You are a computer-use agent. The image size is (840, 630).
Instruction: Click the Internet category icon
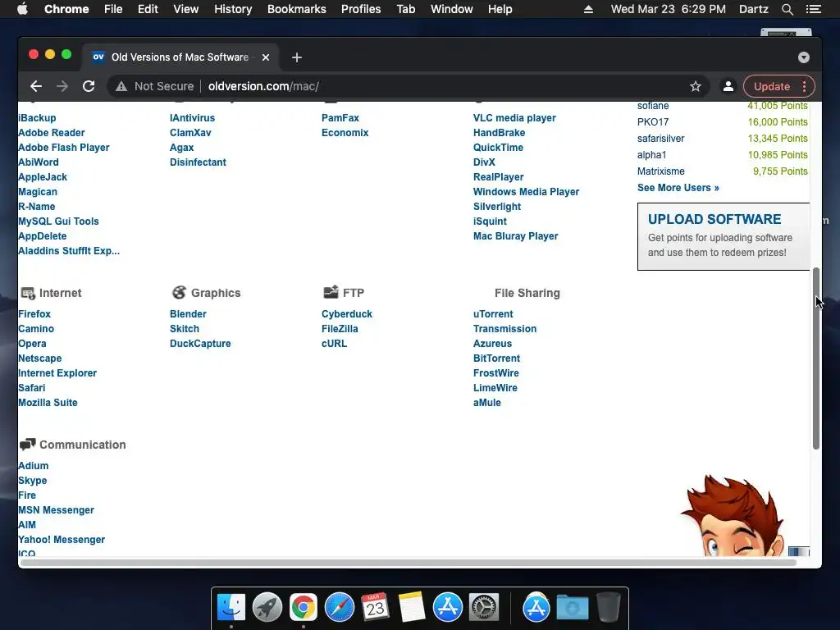(x=28, y=293)
